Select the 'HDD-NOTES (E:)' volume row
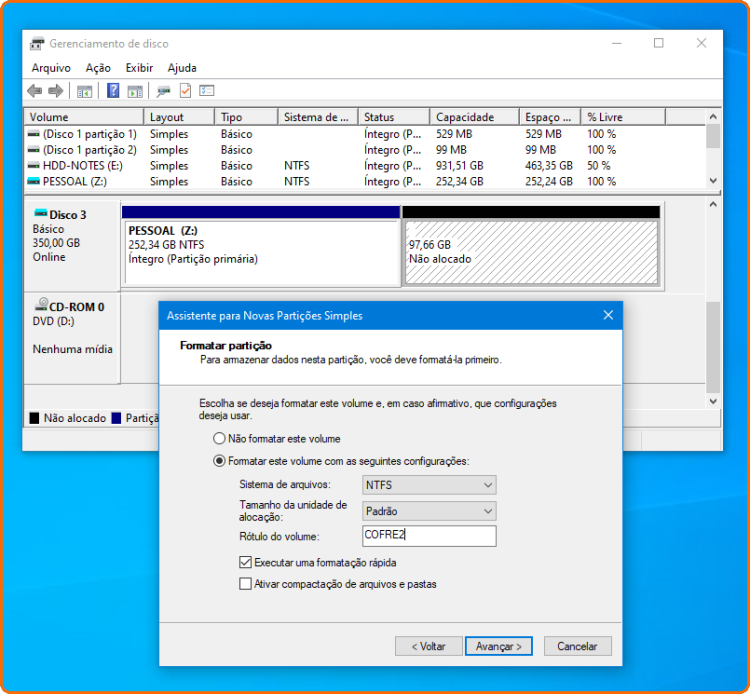 click(364, 165)
